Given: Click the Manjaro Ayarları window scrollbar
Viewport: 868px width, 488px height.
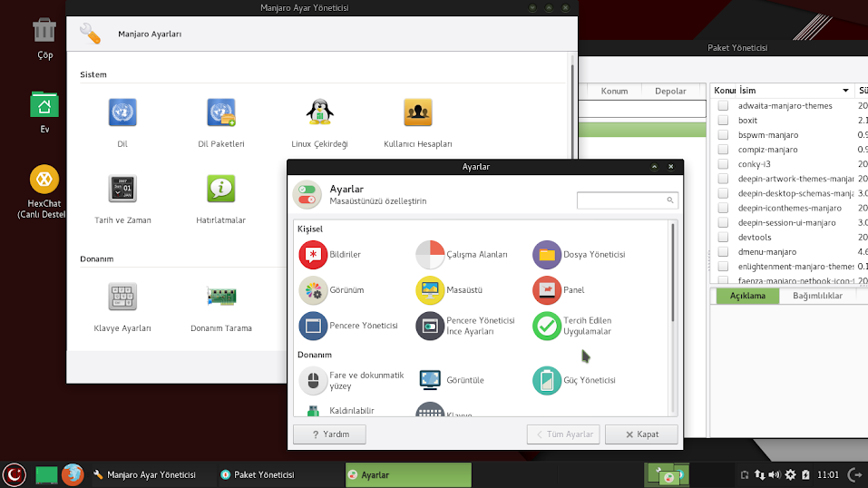Looking at the screenshot, I should point(572,111).
